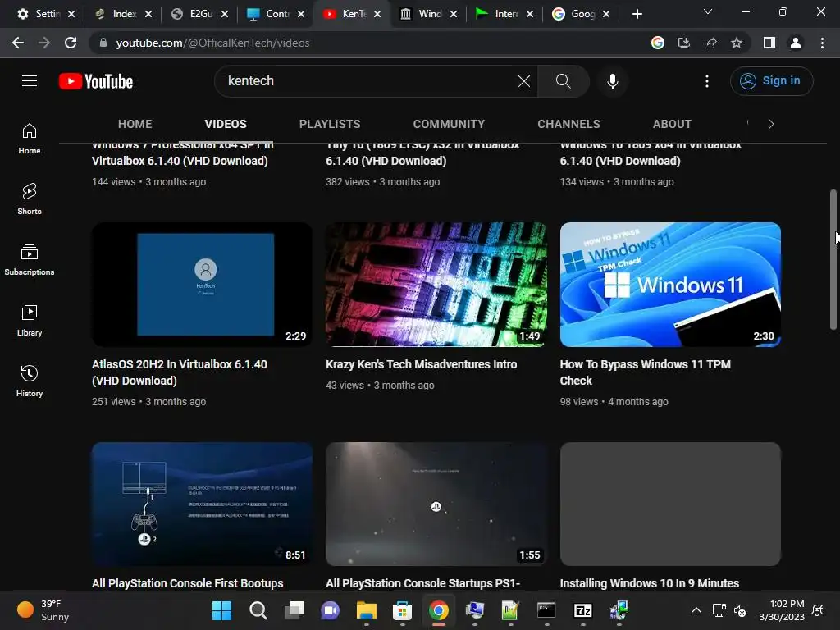This screenshot has width=840, height=630.
Task: Open 7-Zip from the taskbar
Action: [x=582, y=610]
